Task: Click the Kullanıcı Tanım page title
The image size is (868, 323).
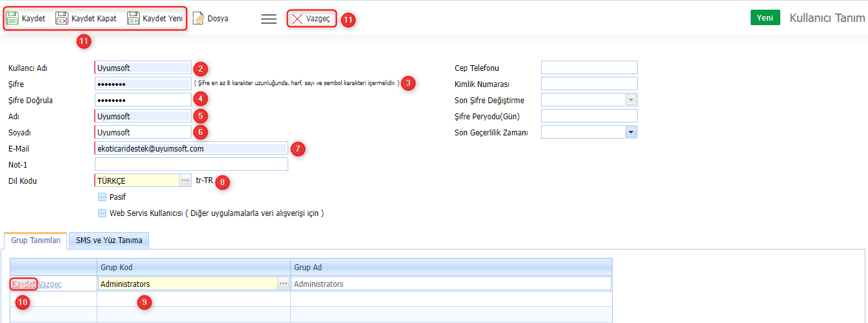Action: 827,18
